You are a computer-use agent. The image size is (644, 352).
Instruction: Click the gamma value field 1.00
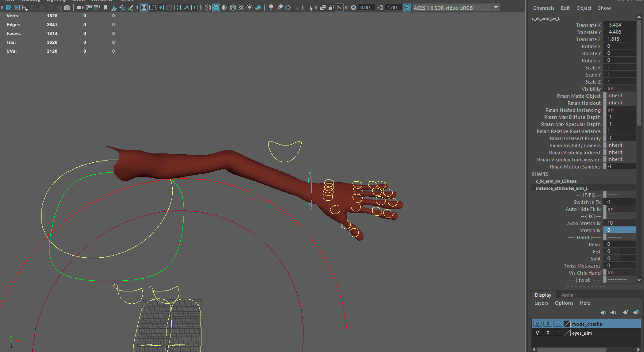click(x=394, y=8)
